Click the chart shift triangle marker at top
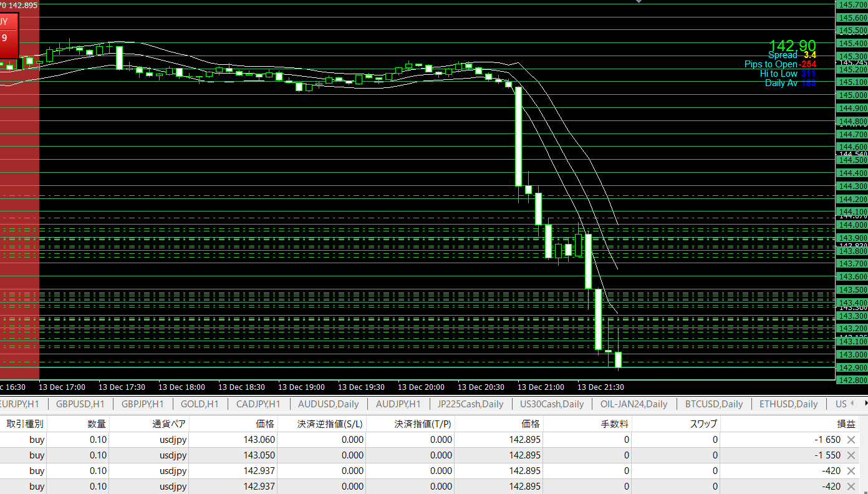Viewport: 868px width, 494px height. [638, 2]
